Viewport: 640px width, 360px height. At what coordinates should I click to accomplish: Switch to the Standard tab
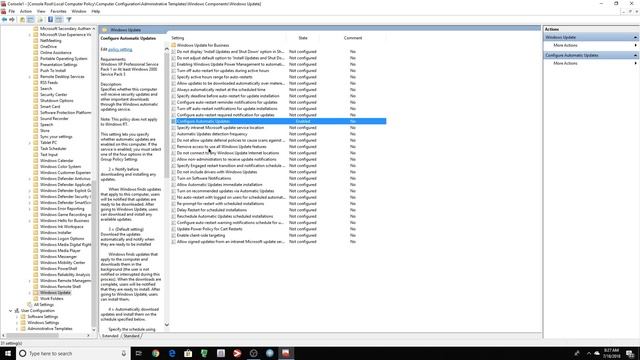[x=131, y=336]
